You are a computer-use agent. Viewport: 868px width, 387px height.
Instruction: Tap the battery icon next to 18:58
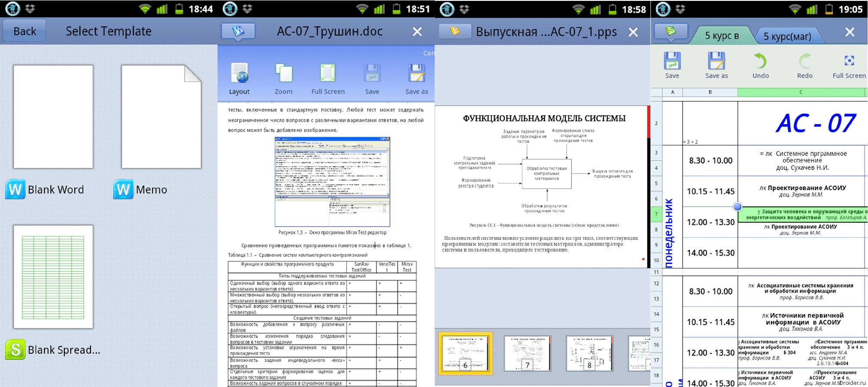(612, 9)
